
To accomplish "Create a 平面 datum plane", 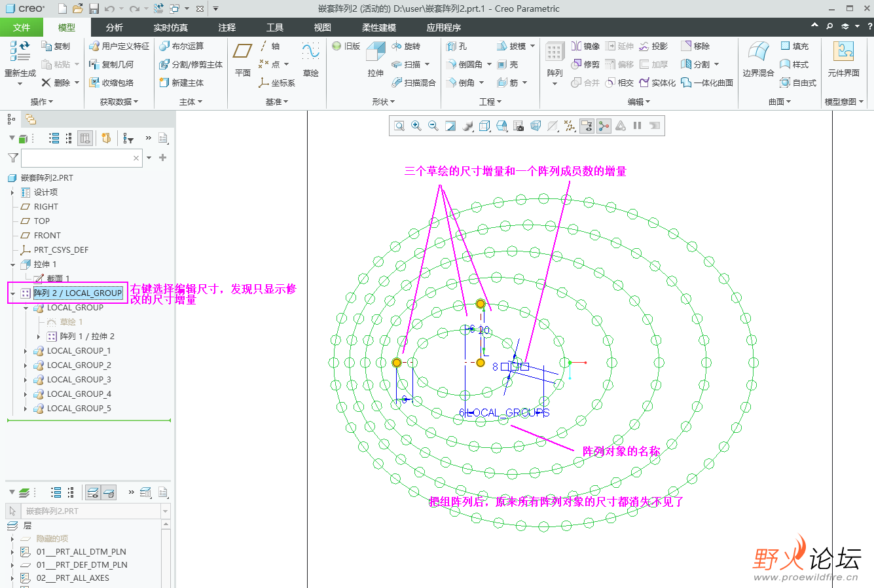I will [243, 59].
